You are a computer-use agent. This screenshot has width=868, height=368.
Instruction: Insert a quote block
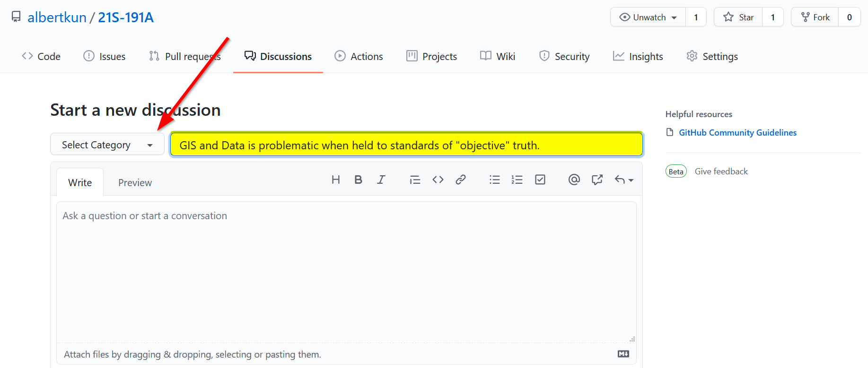[x=415, y=180]
